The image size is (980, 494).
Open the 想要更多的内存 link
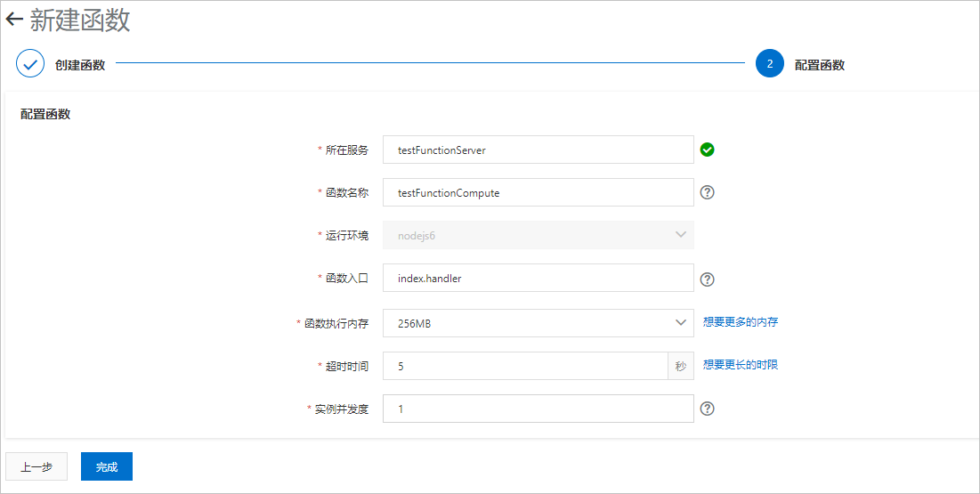741,322
